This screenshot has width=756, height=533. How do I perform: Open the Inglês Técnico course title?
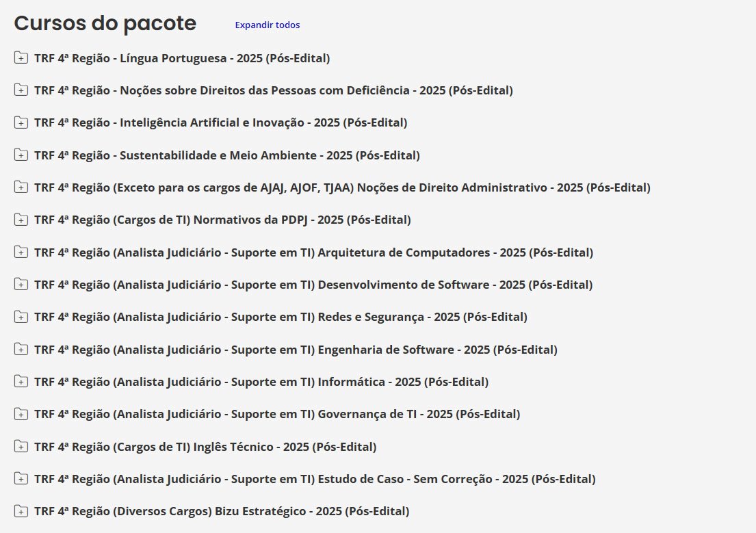(x=205, y=447)
